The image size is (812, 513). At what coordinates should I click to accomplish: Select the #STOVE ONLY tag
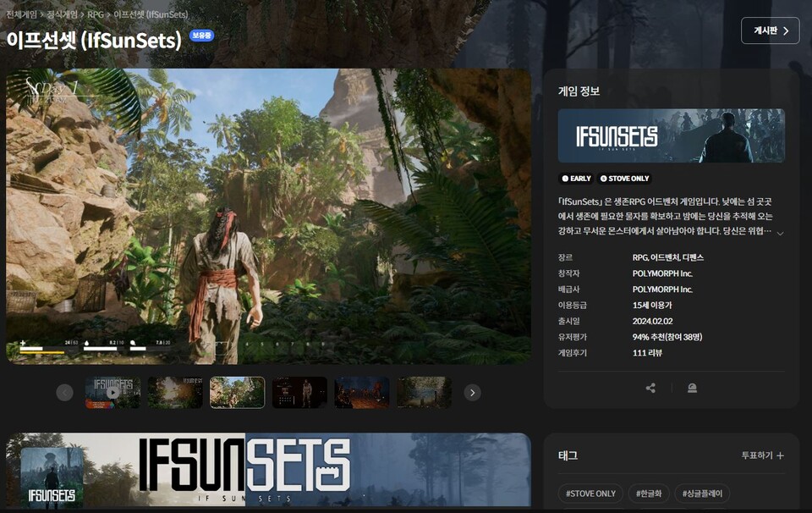(x=590, y=494)
